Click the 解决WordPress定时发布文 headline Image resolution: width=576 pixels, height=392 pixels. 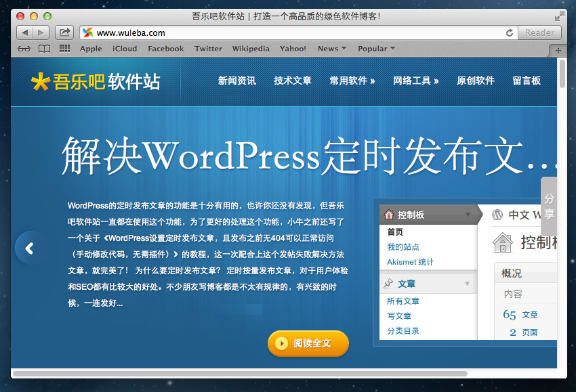pos(308,156)
